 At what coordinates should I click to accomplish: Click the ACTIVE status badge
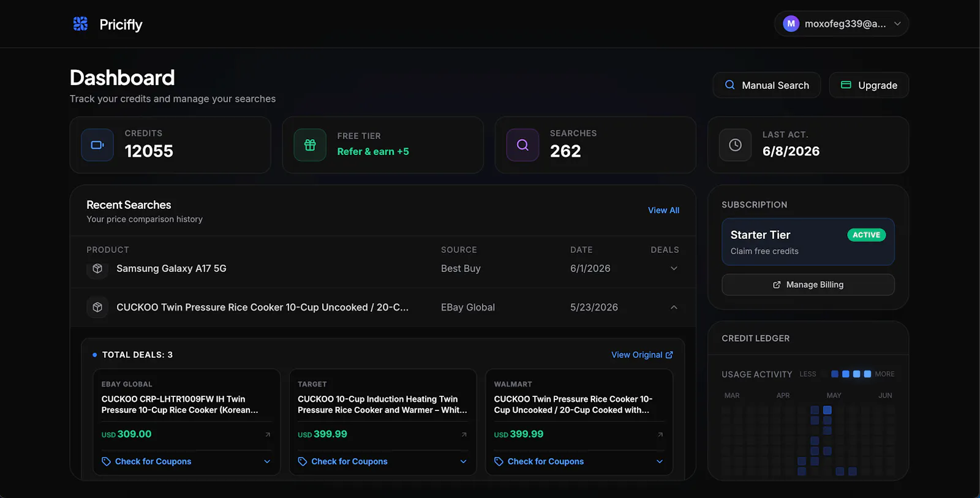pyautogui.click(x=866, y=235)
